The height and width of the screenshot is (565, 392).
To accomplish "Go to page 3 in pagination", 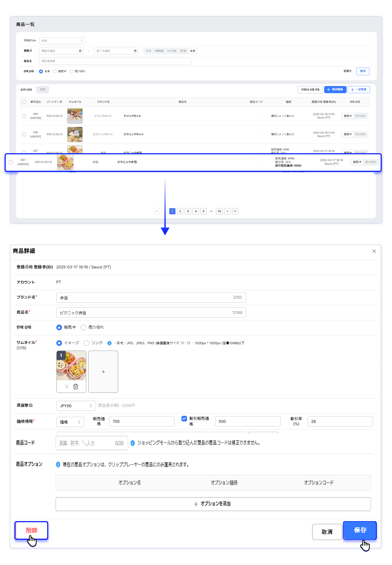I will tap(188, 211).
